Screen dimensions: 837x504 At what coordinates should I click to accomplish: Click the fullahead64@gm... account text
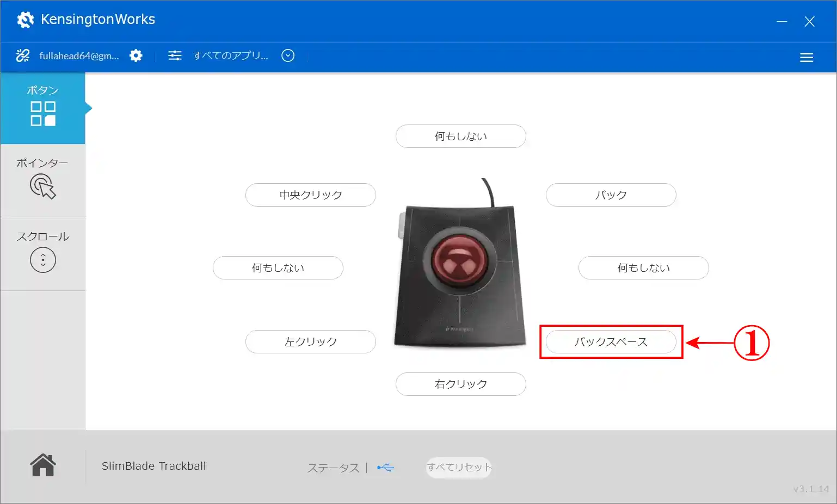[79, 55]
